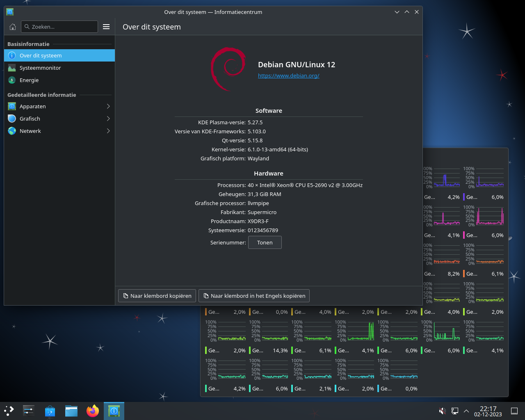Viewport: 525px width, 420px height.
Task: Open Discover software store in taskbar
Action: pos(50,411)
